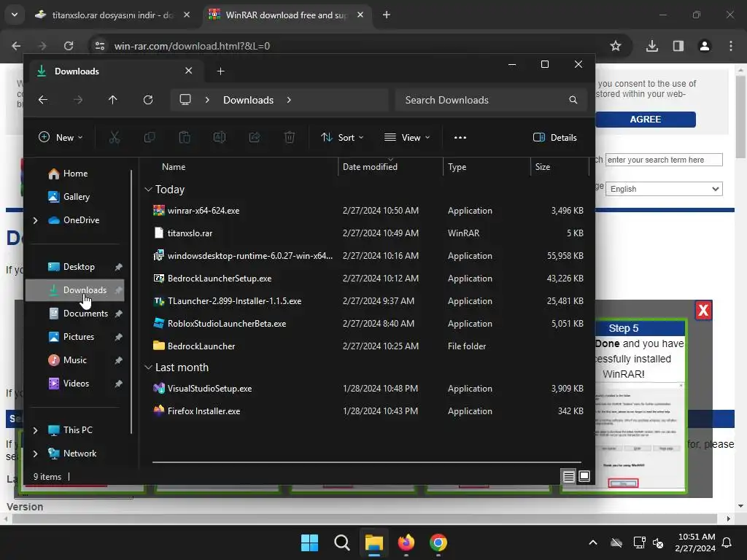Show hidden system tray icons

(x=593, y=542)
